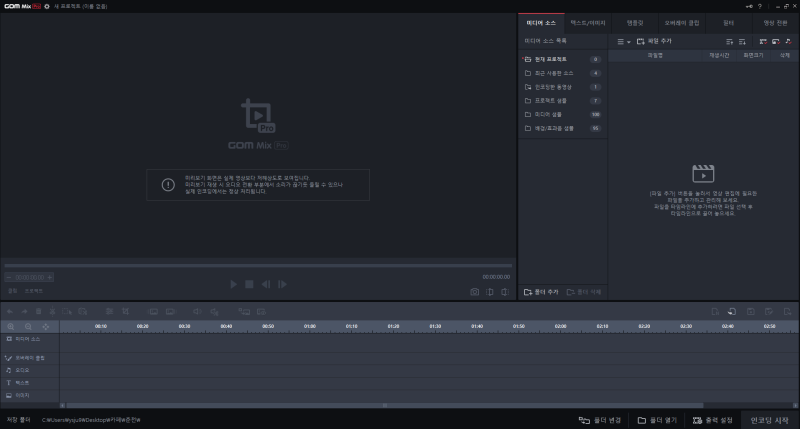The width and height of the screenshot is (800, 429).
Task: Select 미디어 샘플 folder
Action: (x=562, y=114)
